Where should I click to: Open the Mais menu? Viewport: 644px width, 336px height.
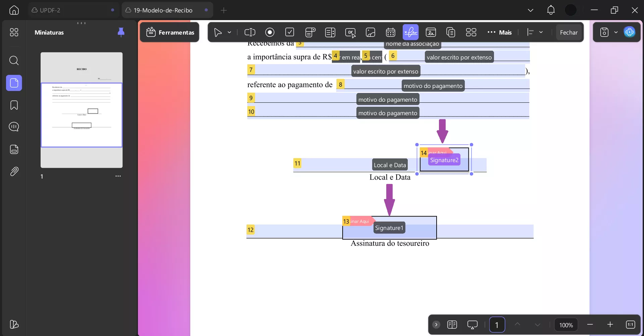pyautogui.click(x=499, y=33)
